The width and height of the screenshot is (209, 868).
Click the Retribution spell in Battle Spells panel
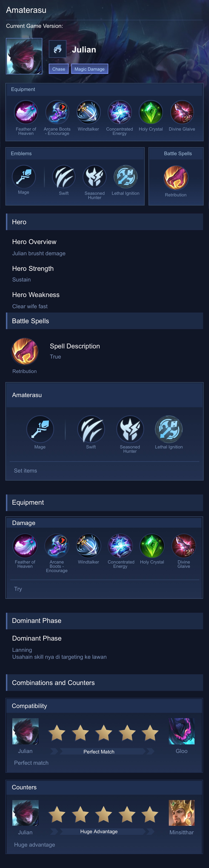point(176,177)
